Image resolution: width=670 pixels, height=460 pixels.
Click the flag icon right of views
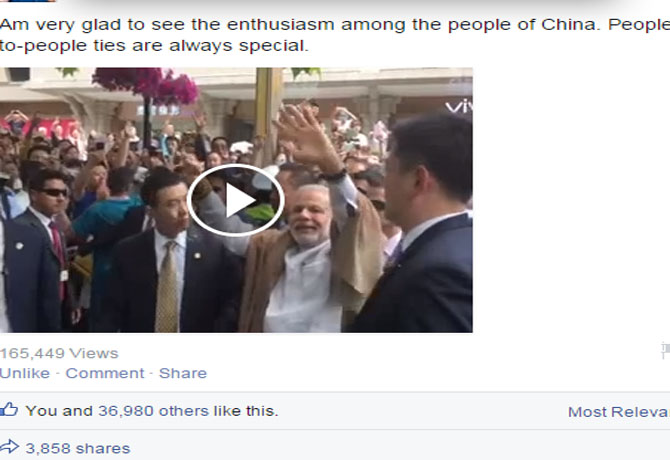coord(665,350)
